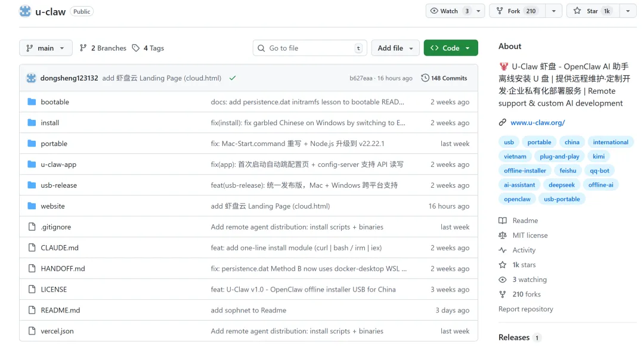Click the usb-release folder icon
This screenshot has width=644, height=347.
coord(32,185)
